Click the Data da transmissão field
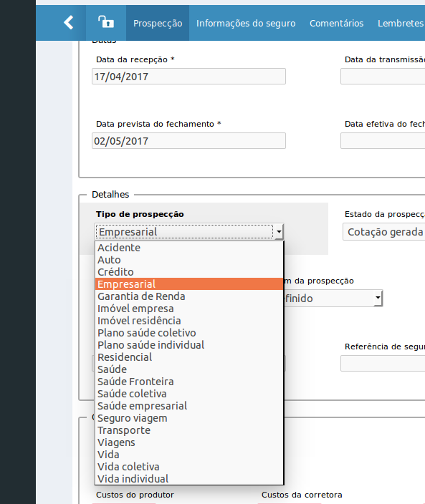425x504 pixels. [x=383, y=77]
